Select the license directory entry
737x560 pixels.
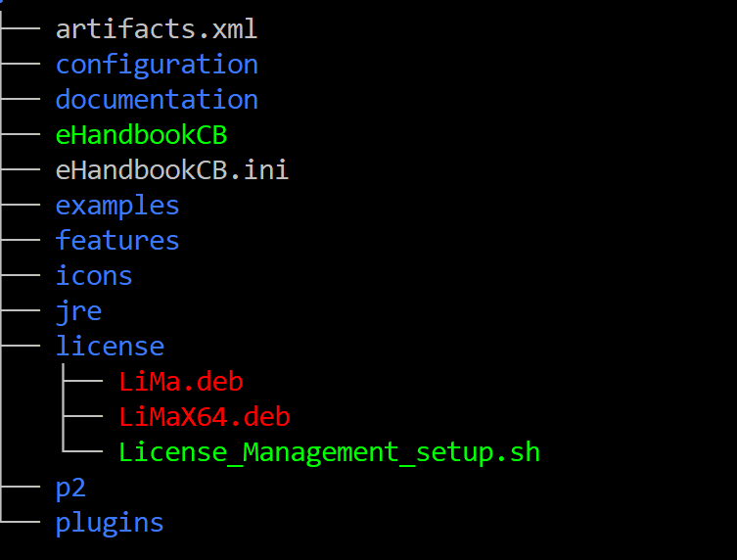110,347
